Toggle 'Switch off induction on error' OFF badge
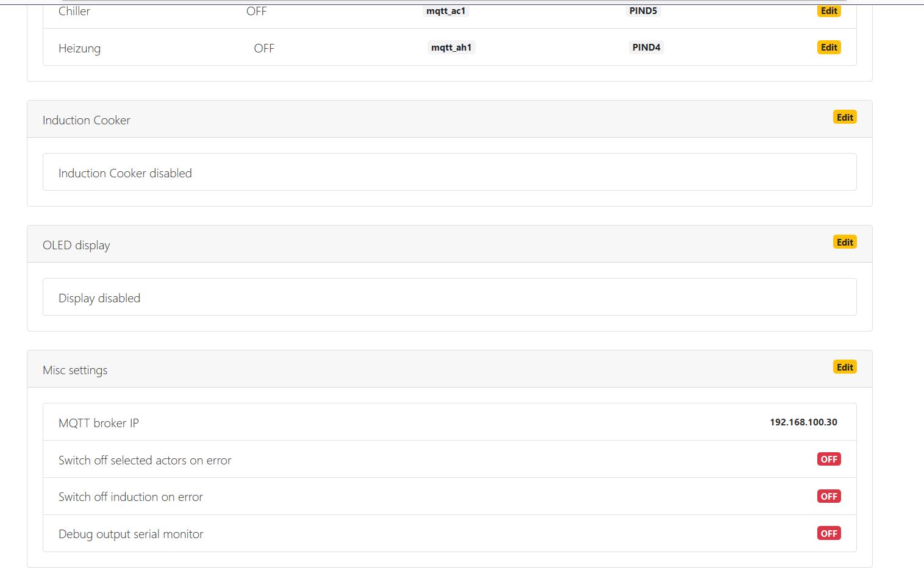The height and width of the screenshot is (568, 924). (x=829, y=497)
